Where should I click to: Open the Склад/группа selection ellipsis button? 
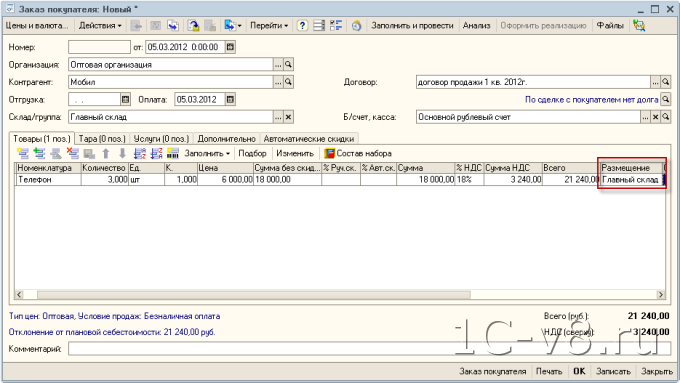(x=278, y=117)
